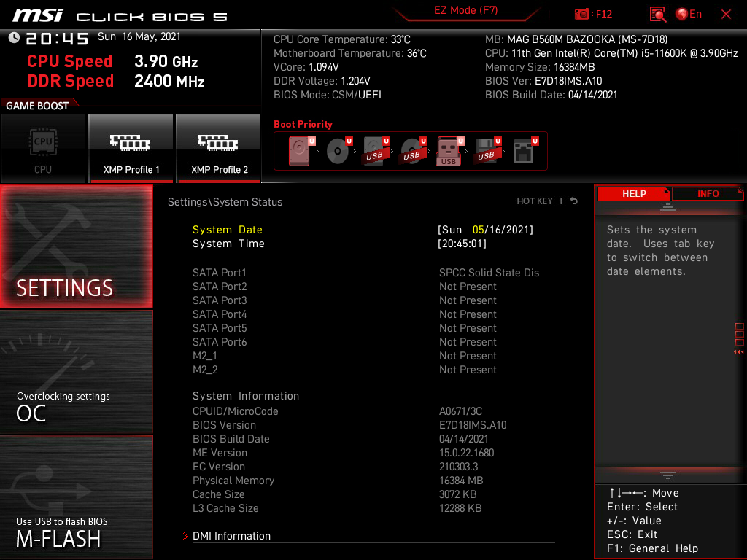This screenshot has width=747, height=560.
Task: Click SPCC Solid State Dis value
Action: (489, 273)
